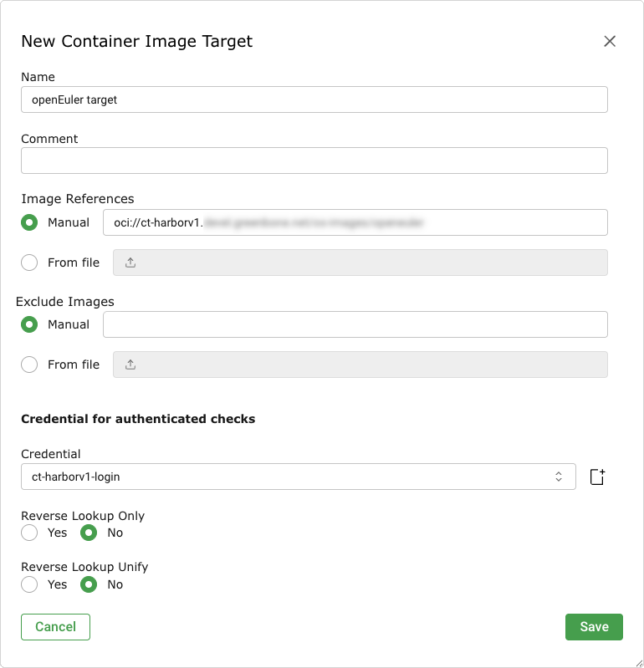Click the upload icon for Image References file
Image resolution: width=644 pixels, height=668 pixels.
pos(130,263)
